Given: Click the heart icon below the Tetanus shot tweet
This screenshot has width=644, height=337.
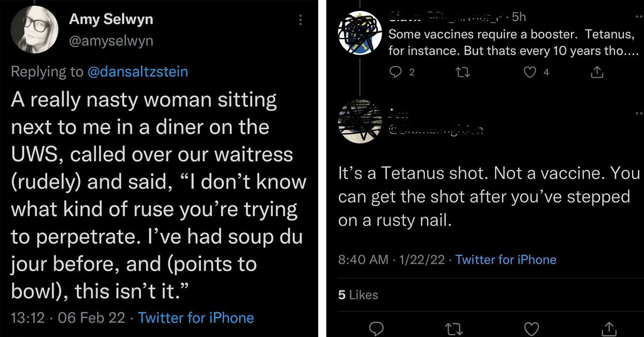Looking at the screenshot, I should point(532,328).
